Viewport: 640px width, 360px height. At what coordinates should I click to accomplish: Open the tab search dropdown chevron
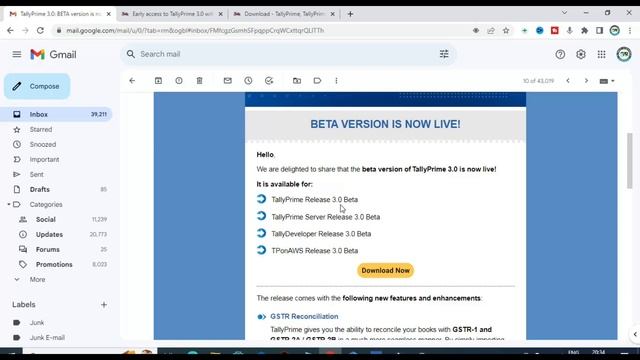[564, 13]
